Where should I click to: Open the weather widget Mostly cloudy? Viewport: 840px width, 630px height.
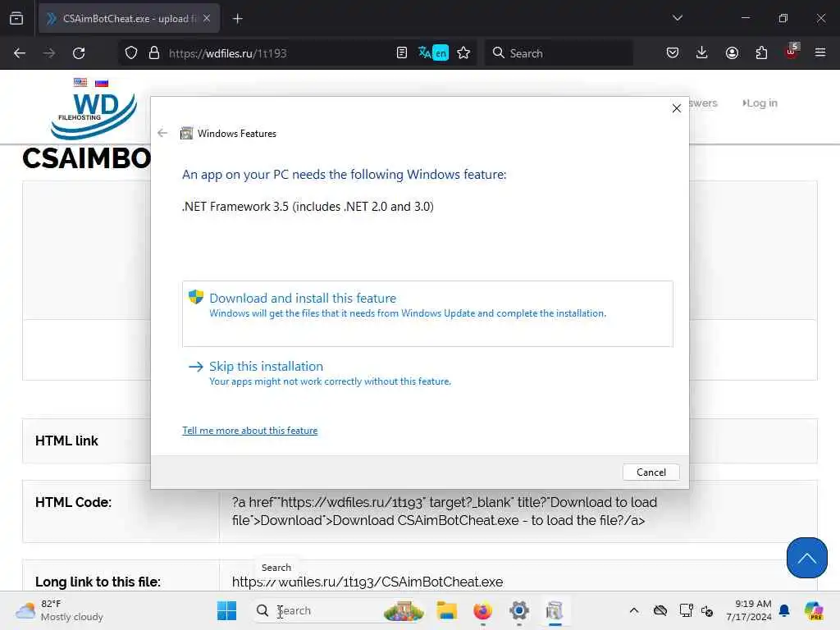click(x=59, y=610)
